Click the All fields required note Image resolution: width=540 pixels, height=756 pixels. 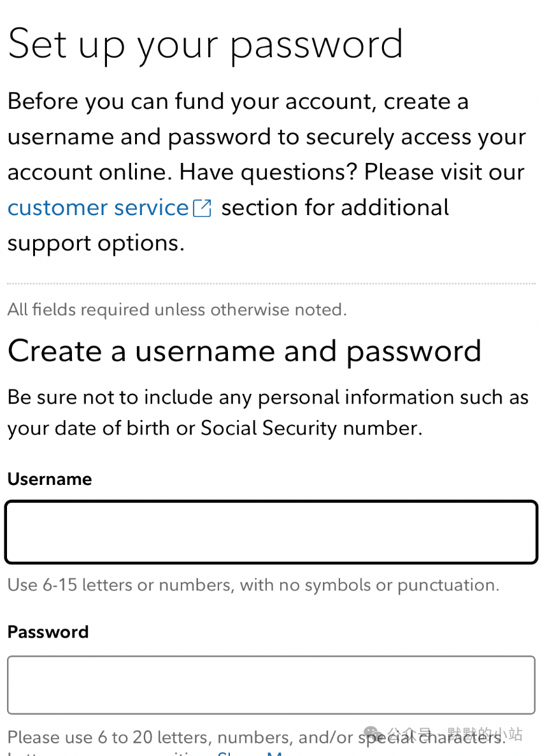[x=177, y=309]
